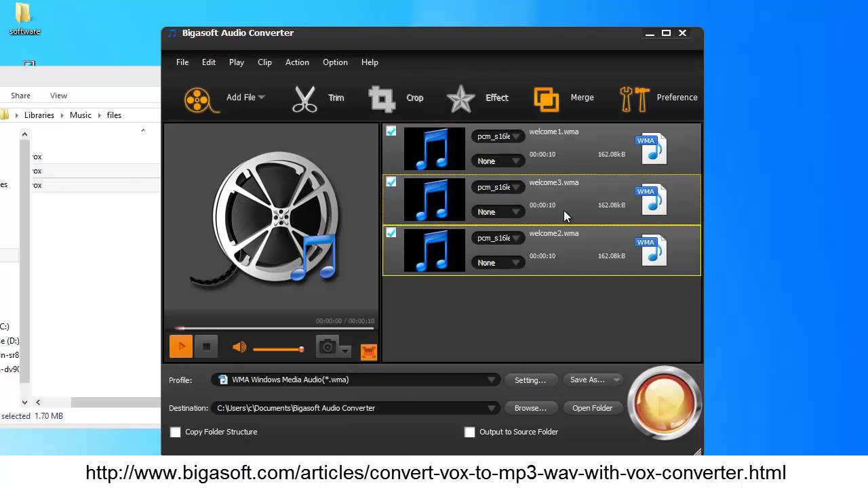Open pcm_s16le audio dropdown for welcome1.wma
Image resolution: width=868 pixels, height=488 pixels.
[x=498, y=136]
